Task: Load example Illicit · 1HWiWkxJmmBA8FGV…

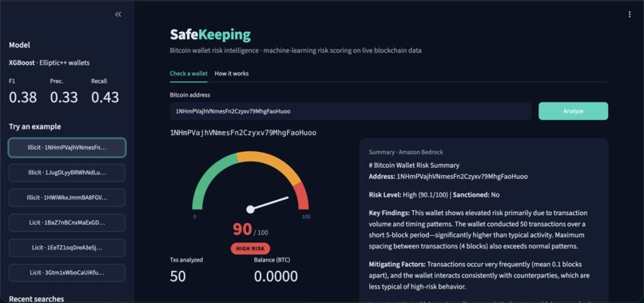Action: [x=67, y=197]
